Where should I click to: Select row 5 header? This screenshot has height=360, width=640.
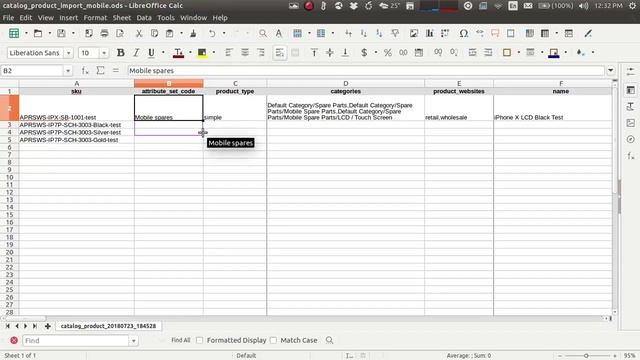click(x=9, y=140)
